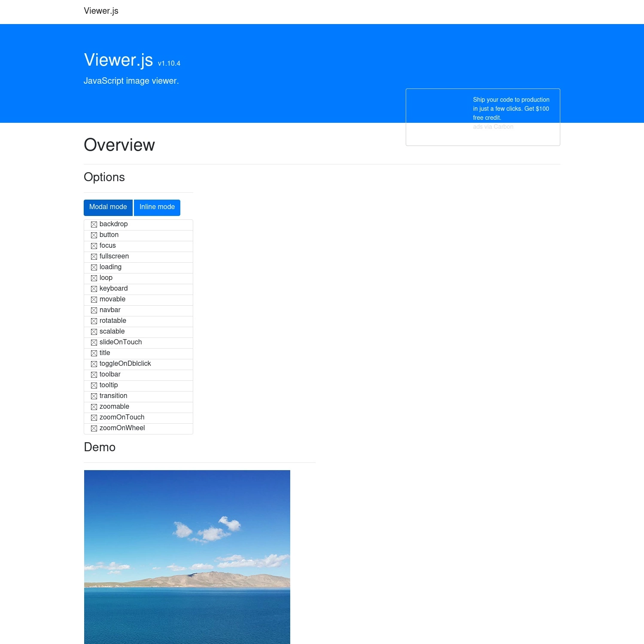This screenshot has height=644, width=644.
Task: Select the large 'Viewer.js' banner title
Action: [118, 60]
